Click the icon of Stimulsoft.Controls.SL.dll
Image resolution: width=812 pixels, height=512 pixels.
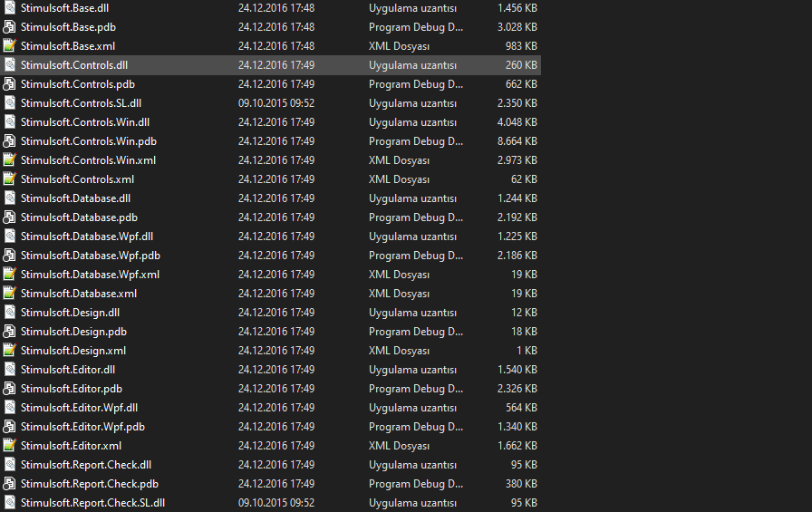[x=10, y=102]
